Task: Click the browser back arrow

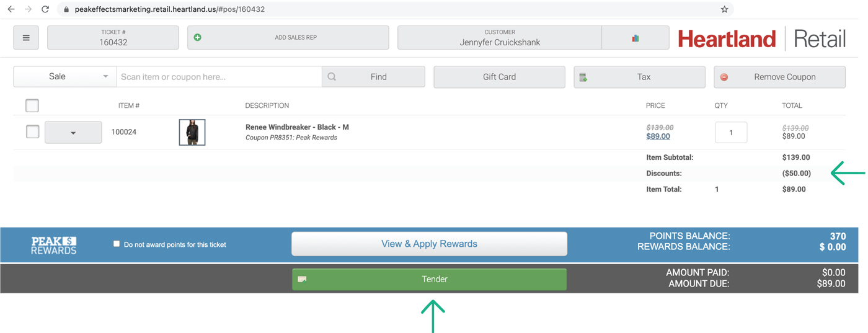Action: point(11,9)
